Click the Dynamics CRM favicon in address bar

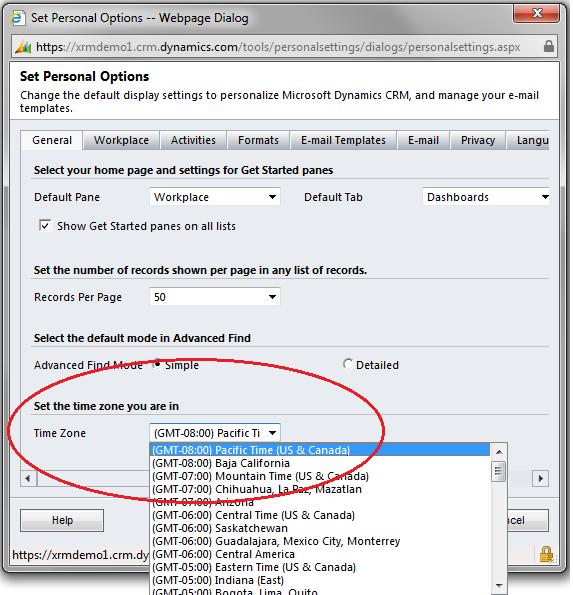(x=23, y=47)
